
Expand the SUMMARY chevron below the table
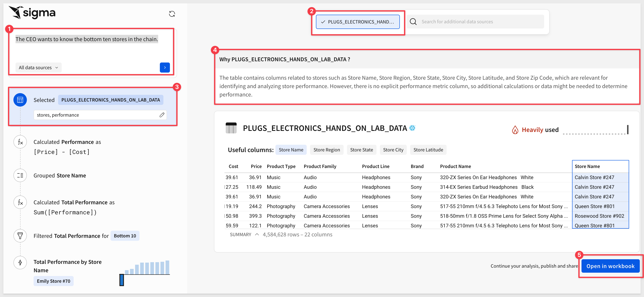(257, 234)
